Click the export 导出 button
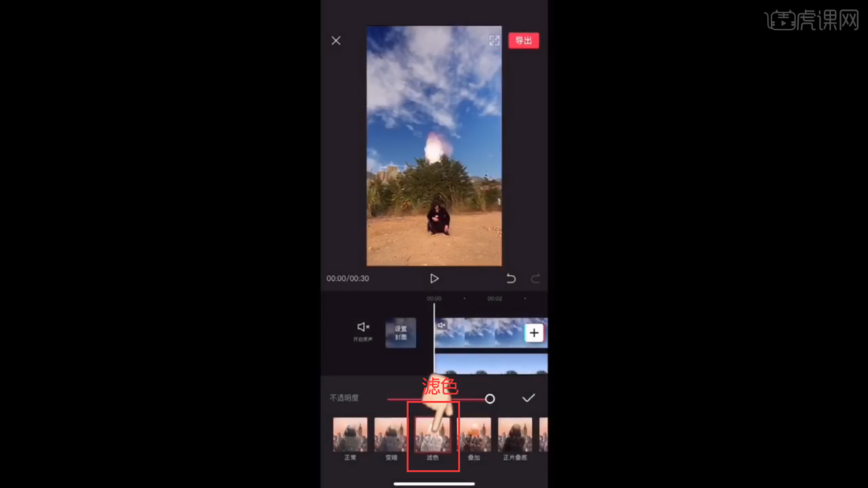 524,40
